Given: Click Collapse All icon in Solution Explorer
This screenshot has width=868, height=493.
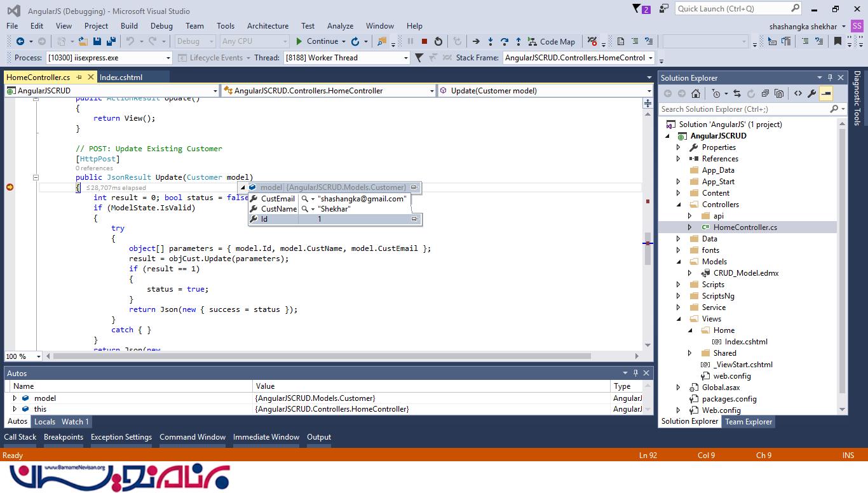Looking at the screenshot, I should 765,93.
